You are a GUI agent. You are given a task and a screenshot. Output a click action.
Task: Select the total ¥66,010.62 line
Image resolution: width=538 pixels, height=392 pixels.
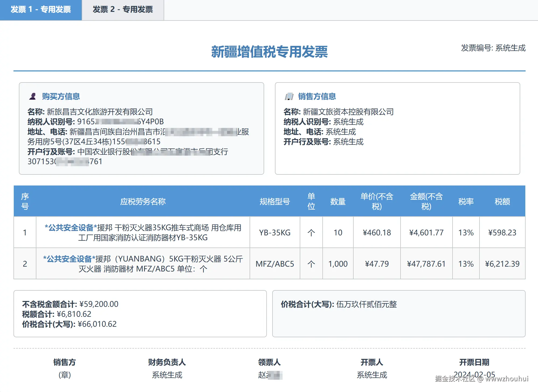(x=69, y=324)
